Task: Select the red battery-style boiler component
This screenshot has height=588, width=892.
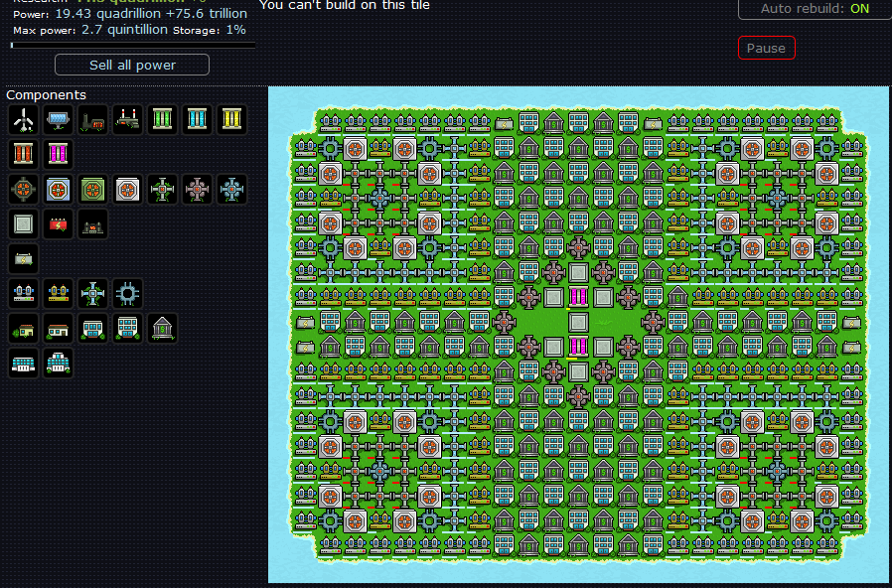Action: coord(58,224)
